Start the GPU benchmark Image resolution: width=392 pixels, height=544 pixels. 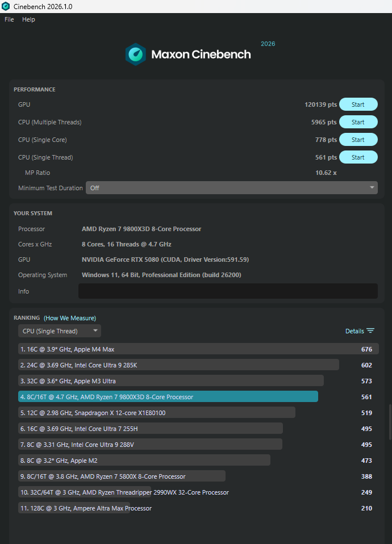point(358,104)
